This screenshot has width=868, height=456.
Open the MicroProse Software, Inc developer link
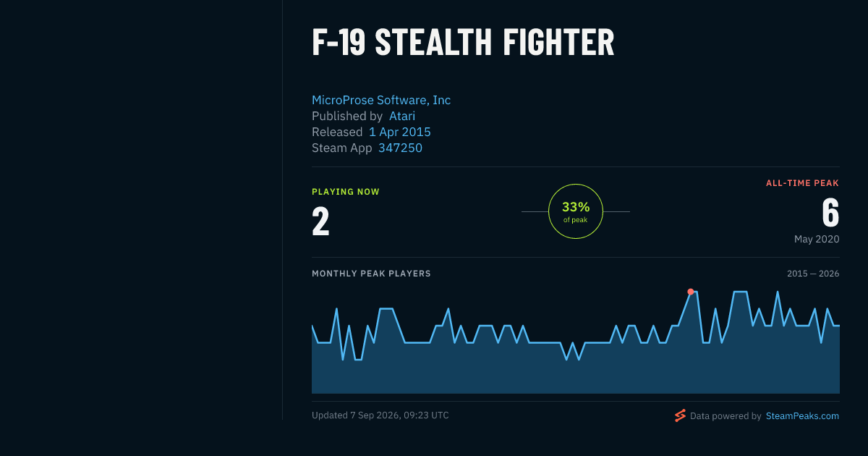tap(381, 100)
